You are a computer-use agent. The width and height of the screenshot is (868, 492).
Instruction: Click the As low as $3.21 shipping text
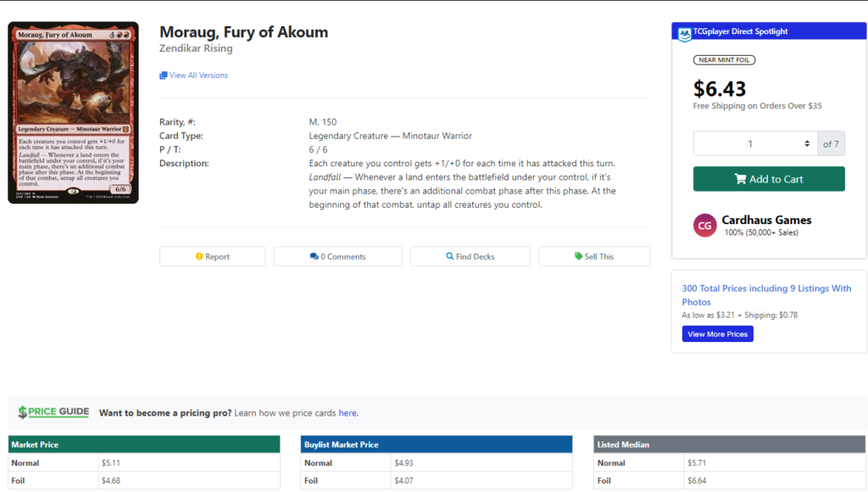click(739, 316)
